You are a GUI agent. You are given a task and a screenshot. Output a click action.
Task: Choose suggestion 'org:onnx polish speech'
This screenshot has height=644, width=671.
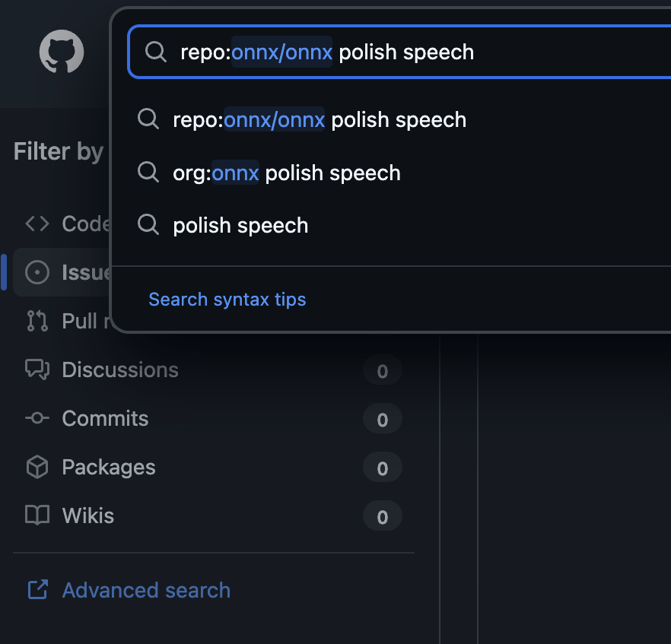tap(286, 173)
